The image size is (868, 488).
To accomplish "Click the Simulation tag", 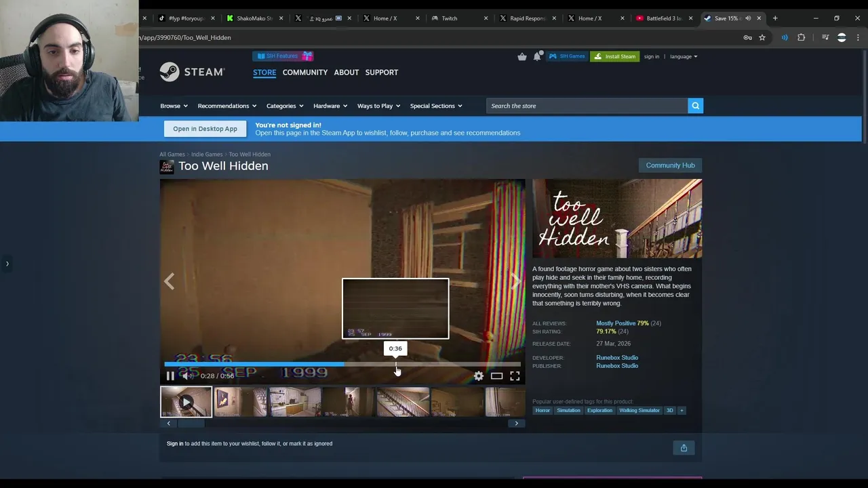I will point(568,410).
